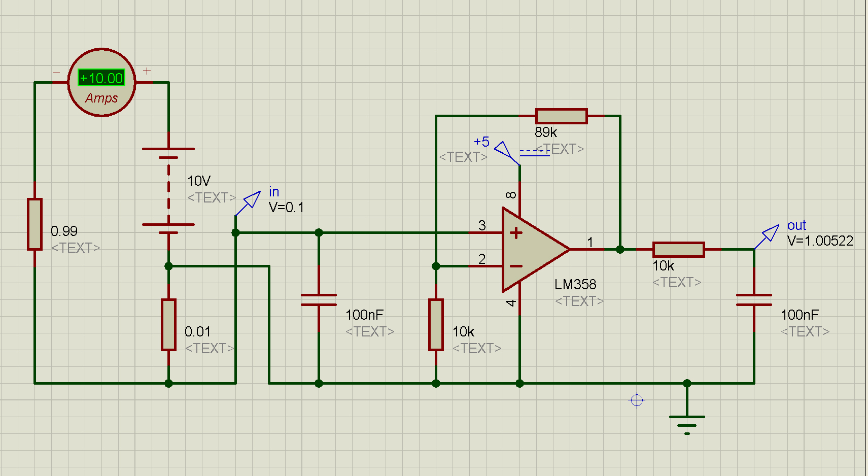The width and height of the screenshot is (868, 476).
Task: Click the <TEXT> placeholder under '0.99'
Action: coord(76,248)
